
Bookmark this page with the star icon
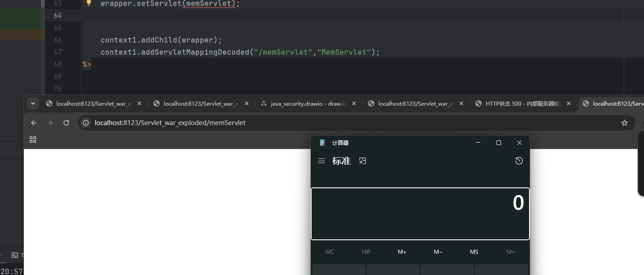coord(625,123)
